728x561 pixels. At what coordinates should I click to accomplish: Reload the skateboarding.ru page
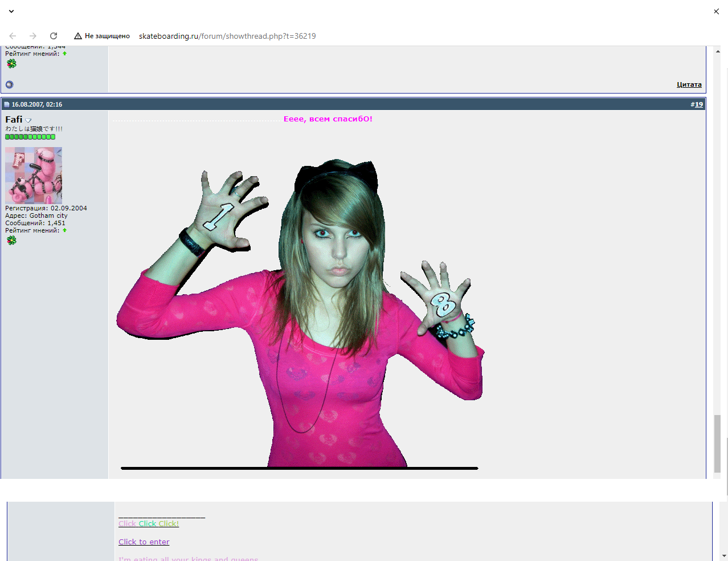coord(54,36)
